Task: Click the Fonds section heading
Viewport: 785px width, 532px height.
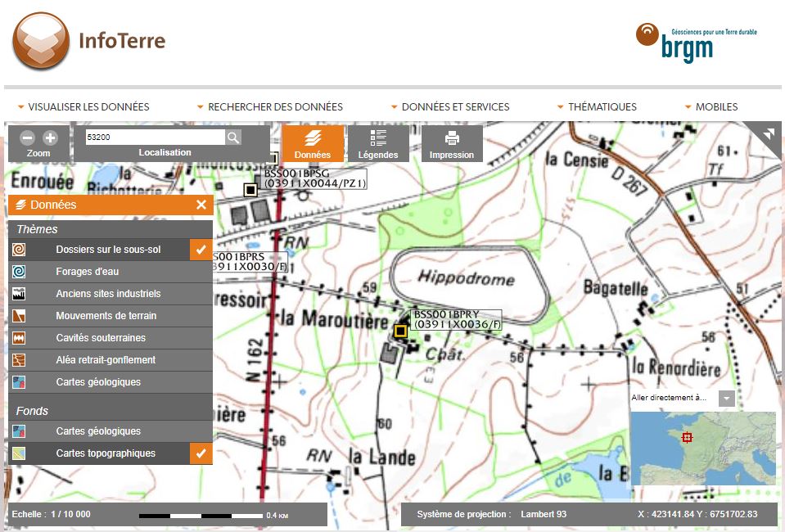Action: pos(32,411)
